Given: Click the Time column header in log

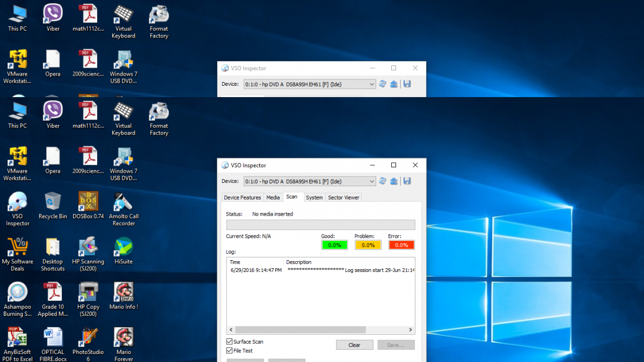Looking at the screenshot, I should pos(255,262).
